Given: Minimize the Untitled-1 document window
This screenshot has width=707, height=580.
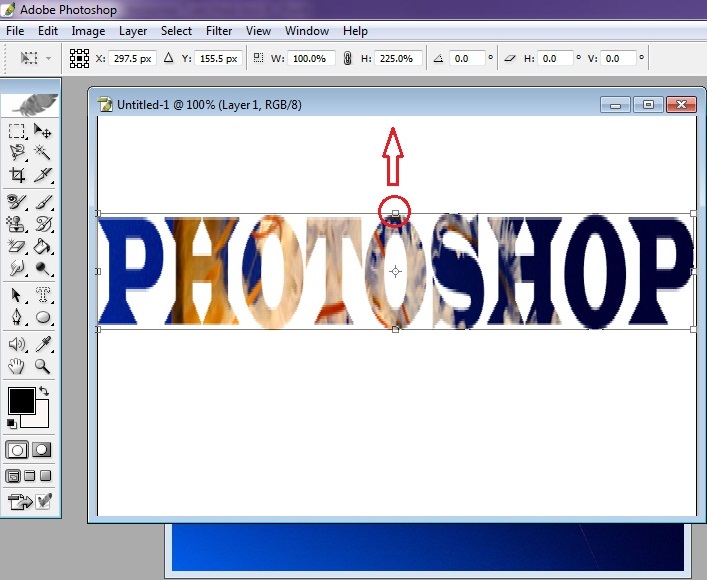Looking at the screenshot, I should pyautogui.click(x=615, y=105).
